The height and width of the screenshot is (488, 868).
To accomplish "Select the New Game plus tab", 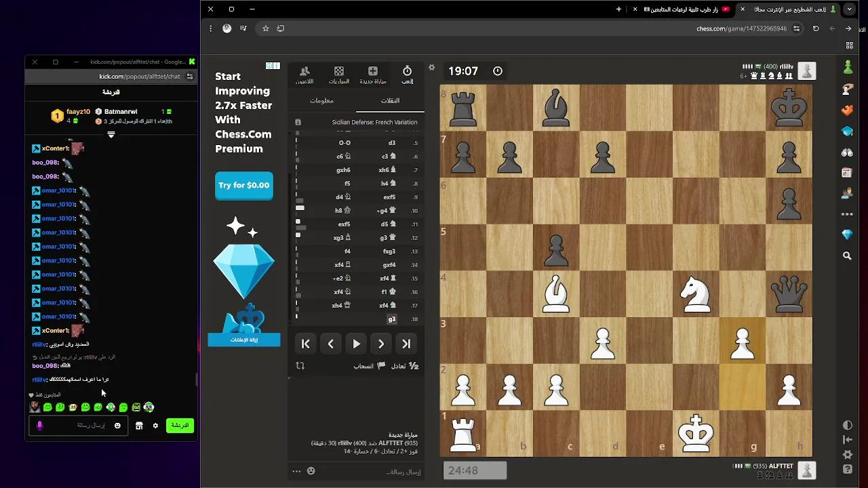I will pos(373,75).
